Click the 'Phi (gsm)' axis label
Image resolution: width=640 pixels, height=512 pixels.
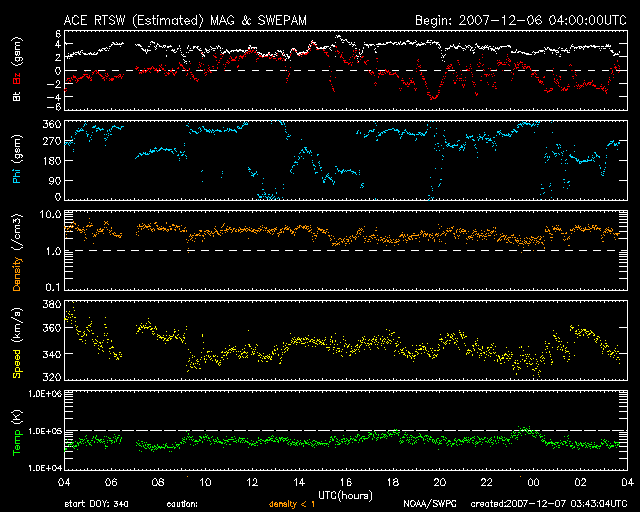(x=17, y=159)
